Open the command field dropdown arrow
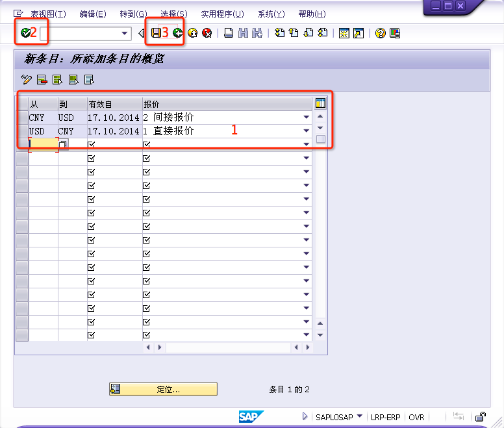504x428 pixels. pos(125,33)
